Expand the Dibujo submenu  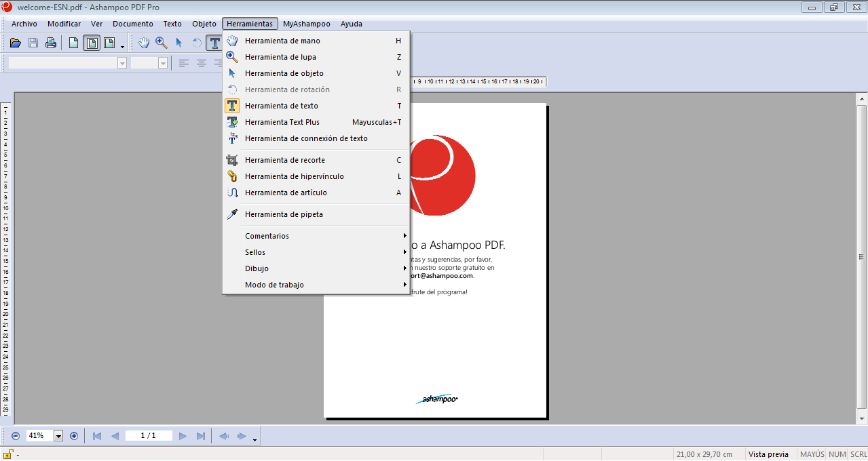point(316,268)
